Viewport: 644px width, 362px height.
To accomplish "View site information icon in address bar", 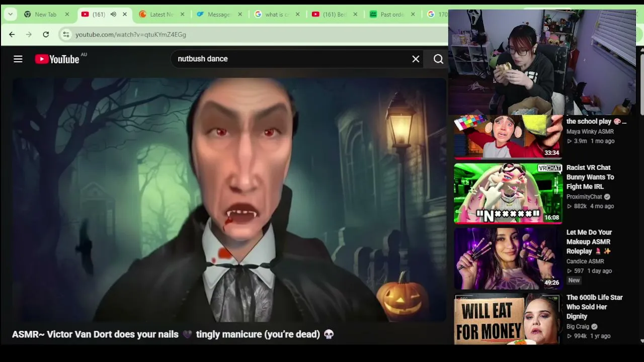I will (x=65, y=34).
